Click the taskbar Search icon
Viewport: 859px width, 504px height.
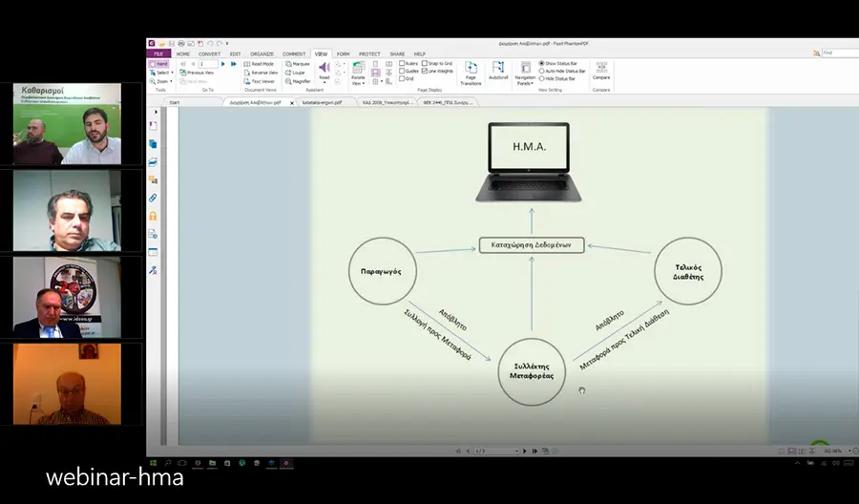pos(168,464)
